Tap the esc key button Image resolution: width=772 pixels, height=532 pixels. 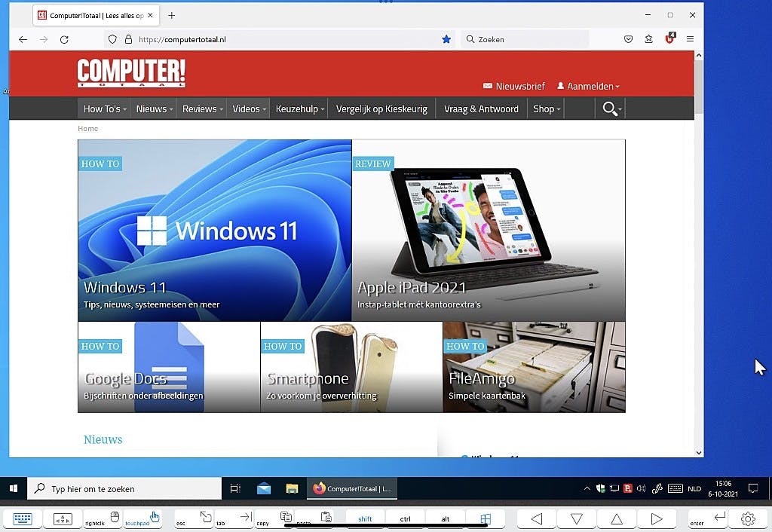point(194,518)
